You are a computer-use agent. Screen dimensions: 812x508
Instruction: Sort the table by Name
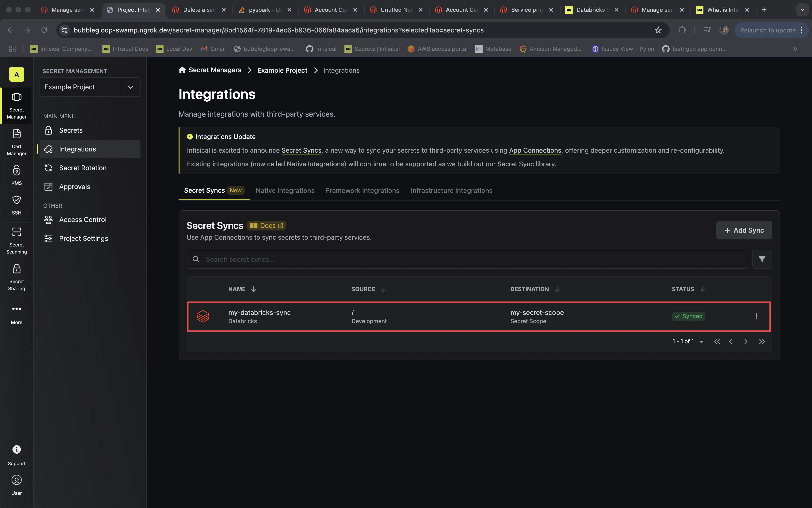point(242,289)
